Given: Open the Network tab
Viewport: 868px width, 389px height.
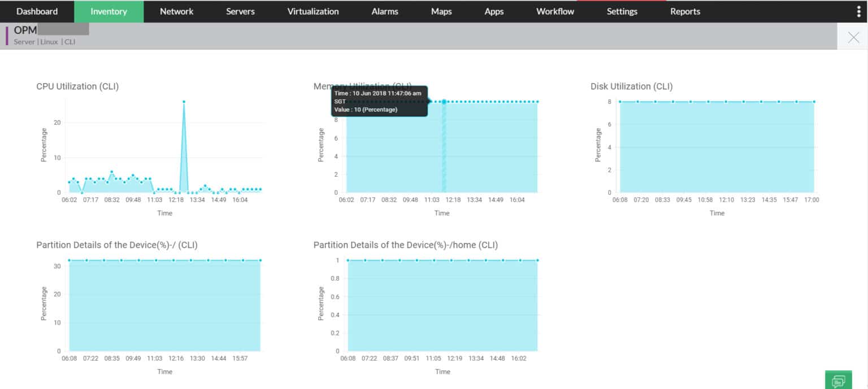Looking at the screenshot, I should click(176, 11).
